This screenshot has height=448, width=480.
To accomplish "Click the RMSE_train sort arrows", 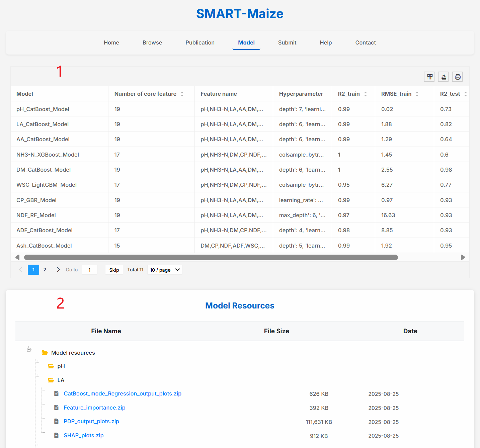I will [417, 94].
